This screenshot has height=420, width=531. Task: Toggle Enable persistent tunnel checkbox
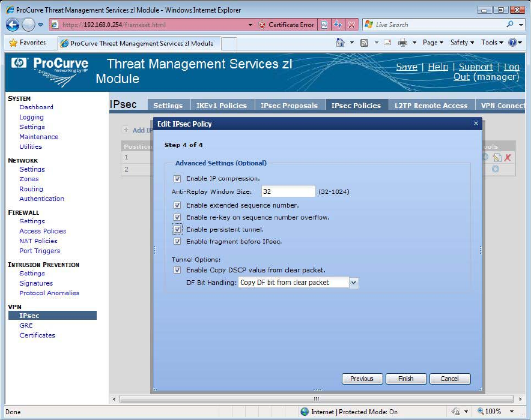coord(177,229)
